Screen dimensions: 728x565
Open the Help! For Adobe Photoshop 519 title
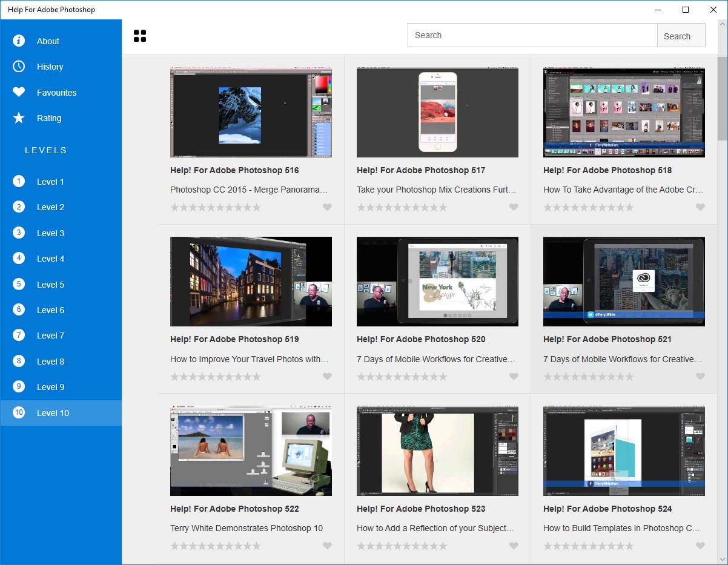234,339
